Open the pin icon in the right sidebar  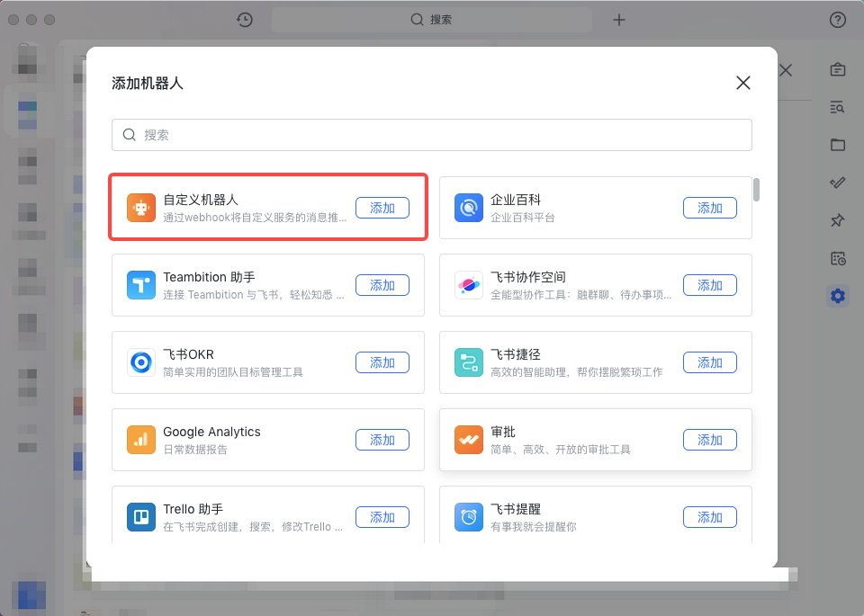[x=838, y=220]
